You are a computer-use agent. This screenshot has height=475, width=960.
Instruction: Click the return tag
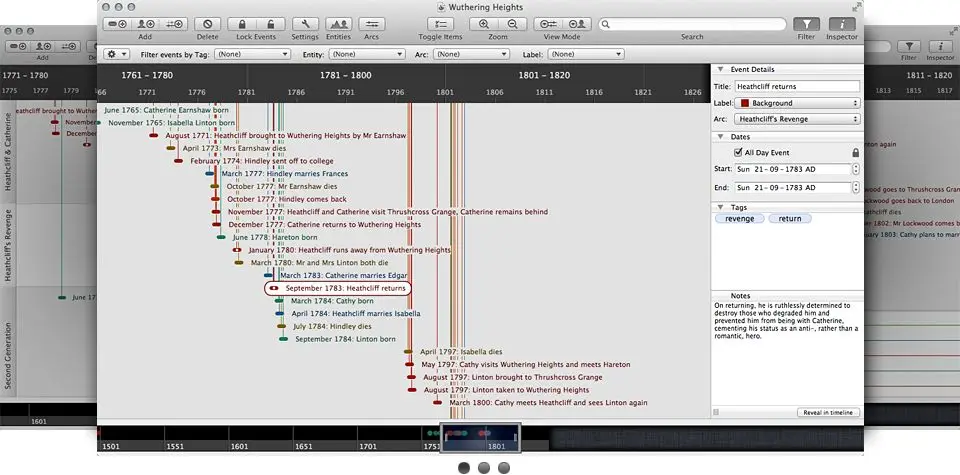790,219
